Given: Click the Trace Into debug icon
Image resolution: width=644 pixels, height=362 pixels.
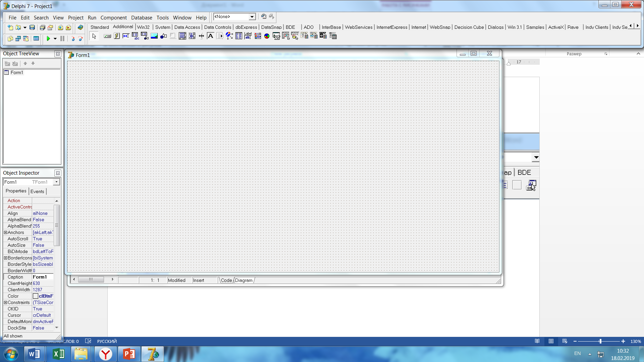Looking at the screenshot, I should (x=73, y=39).
